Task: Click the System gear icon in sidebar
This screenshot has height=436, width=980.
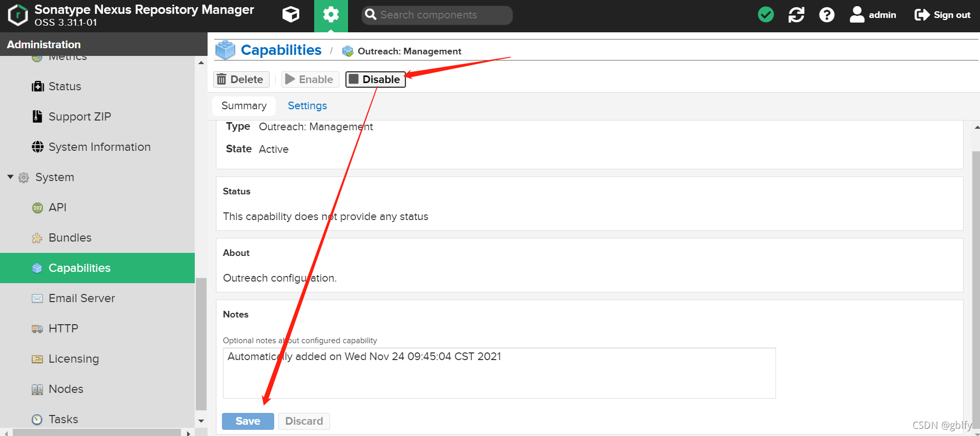Action: (24, 177)
